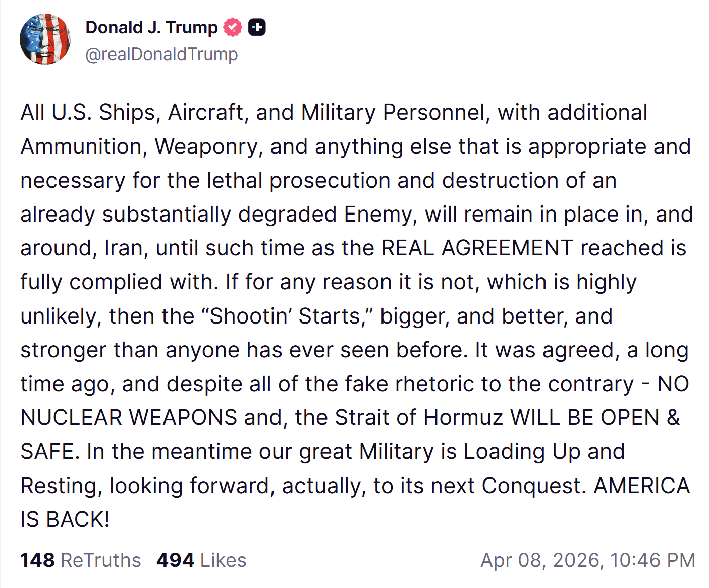This screenshot has width=709, height=588.
Task: Click the phrase "REAL AGREEMENT" in the post
Action: (477, 248)
